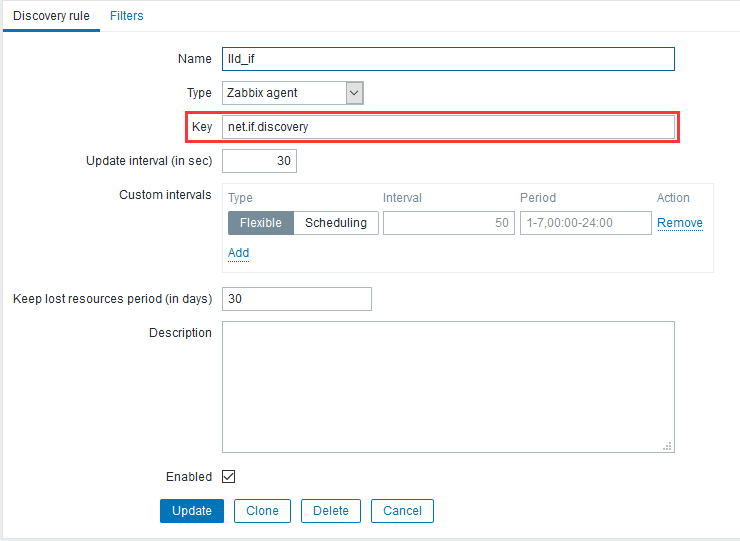Viewport: 740px width, 541px height.
Task: Select the Flexible interval type
Action: click(261, 223)
